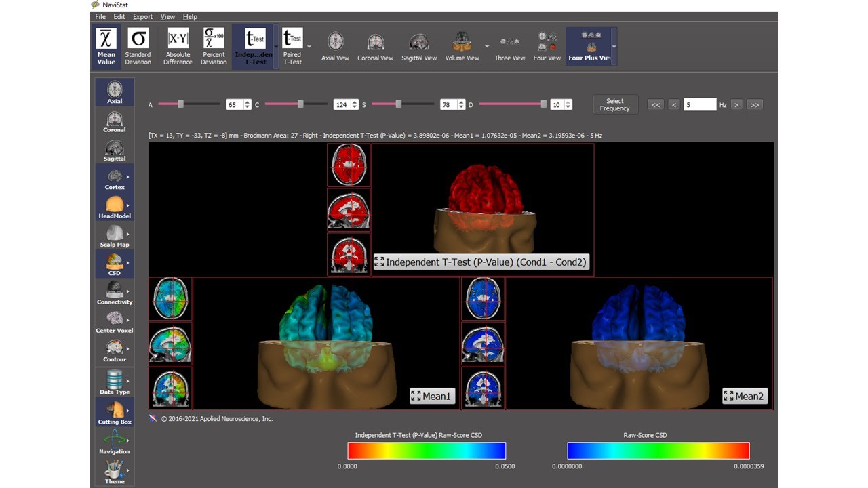
Task: Go to next frequency with > button
Action: coord(736,105)
